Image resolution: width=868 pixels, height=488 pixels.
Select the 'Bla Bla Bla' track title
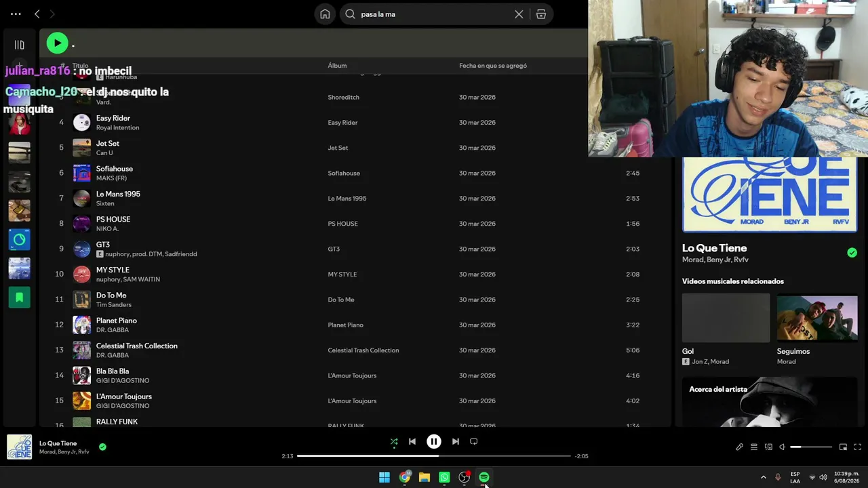click(x=113, y=371)
